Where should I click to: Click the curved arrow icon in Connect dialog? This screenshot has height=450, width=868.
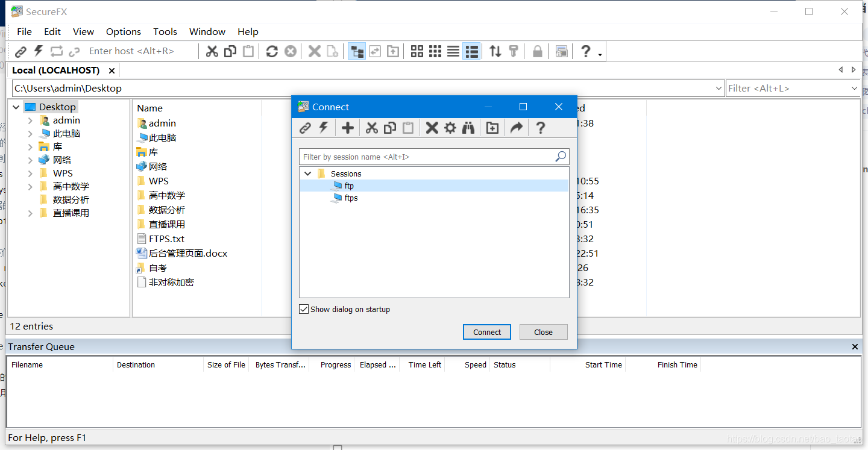pos(517,128)
